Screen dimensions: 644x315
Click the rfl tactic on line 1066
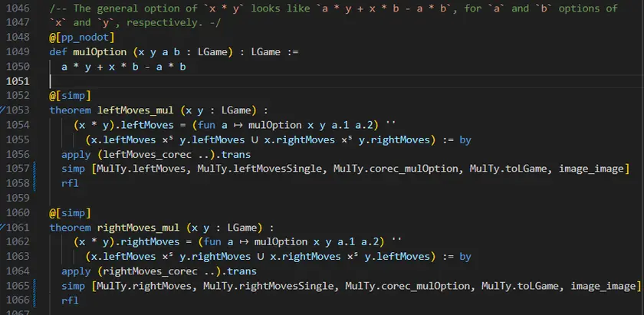coord(70,301)
